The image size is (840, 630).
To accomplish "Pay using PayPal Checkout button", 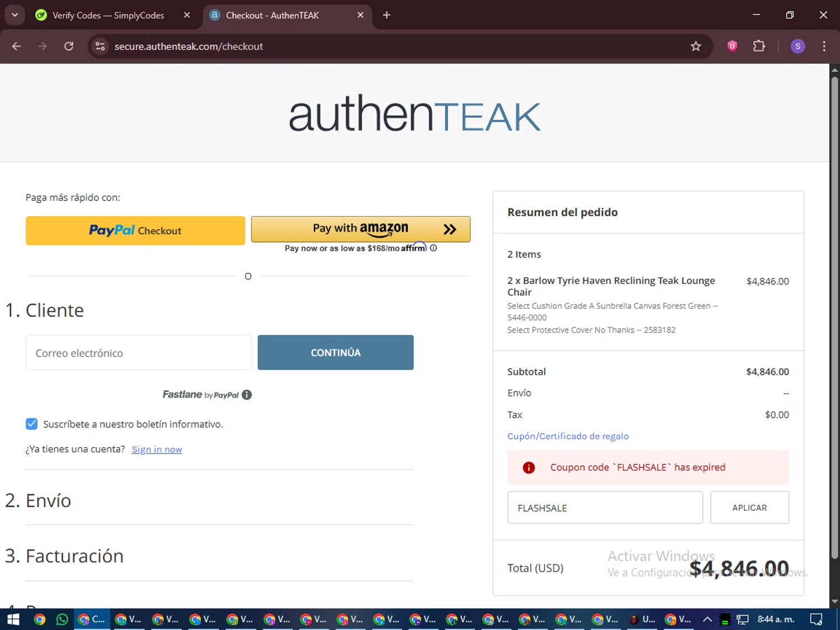I will tap(136, 231).
